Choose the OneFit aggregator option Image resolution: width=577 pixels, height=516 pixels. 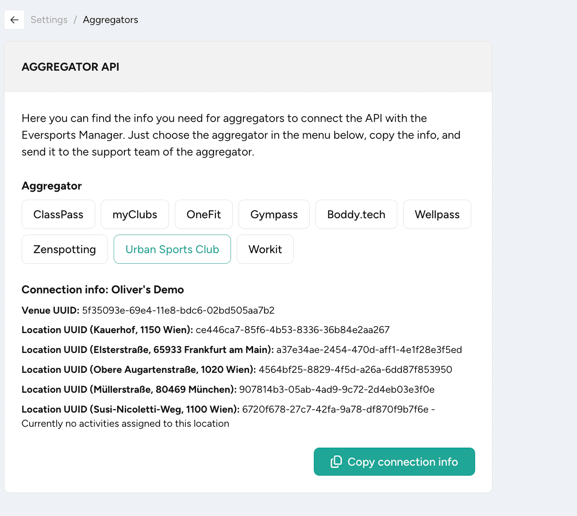pyautogui.click(x=203, y=214)
